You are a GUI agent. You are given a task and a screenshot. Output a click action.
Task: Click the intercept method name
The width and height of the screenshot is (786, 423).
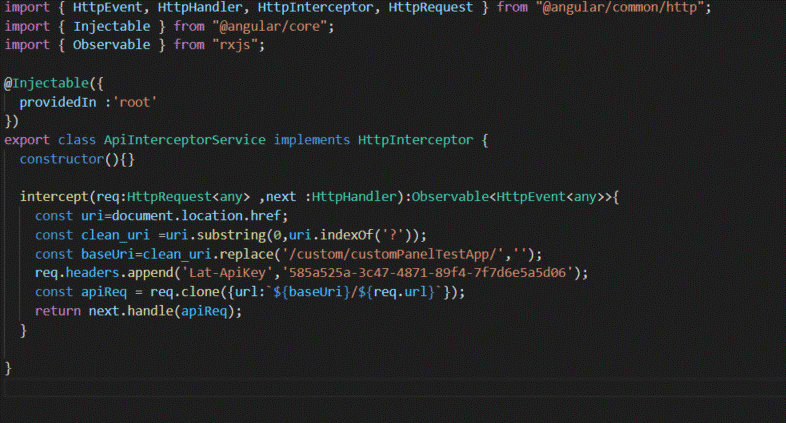54,197
